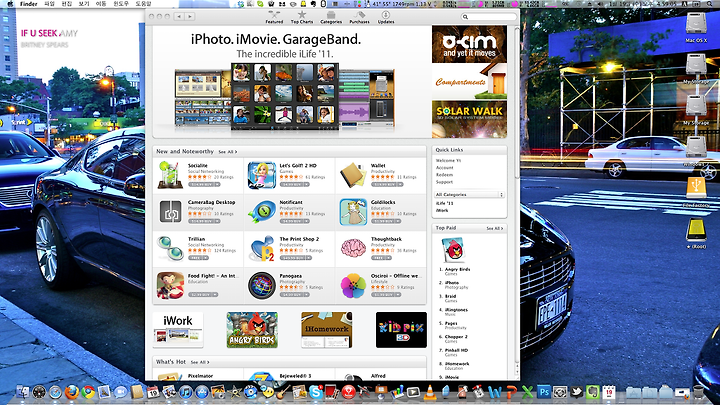The image size is (720, 405).
Task: Open the iHomework promotional banner
Action: (326, 330)
